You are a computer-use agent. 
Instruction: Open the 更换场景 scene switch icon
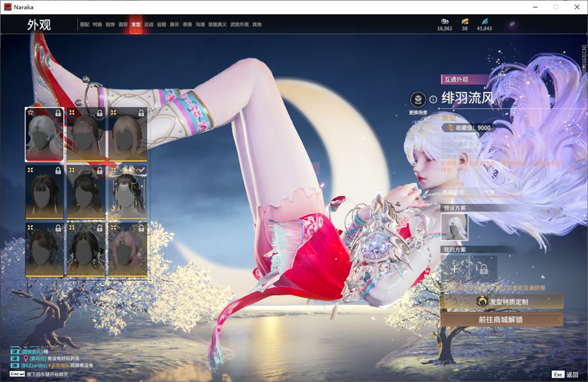pyautogui.click(x=418, y=100)
